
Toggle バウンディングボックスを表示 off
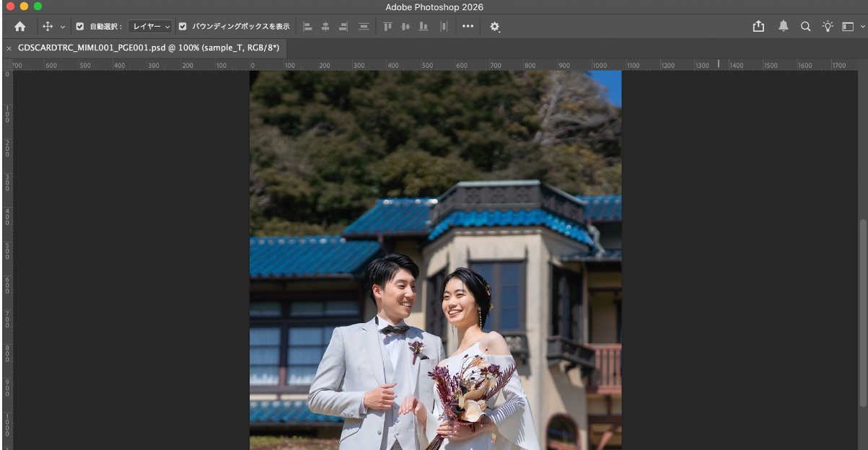tap(181, 26)
